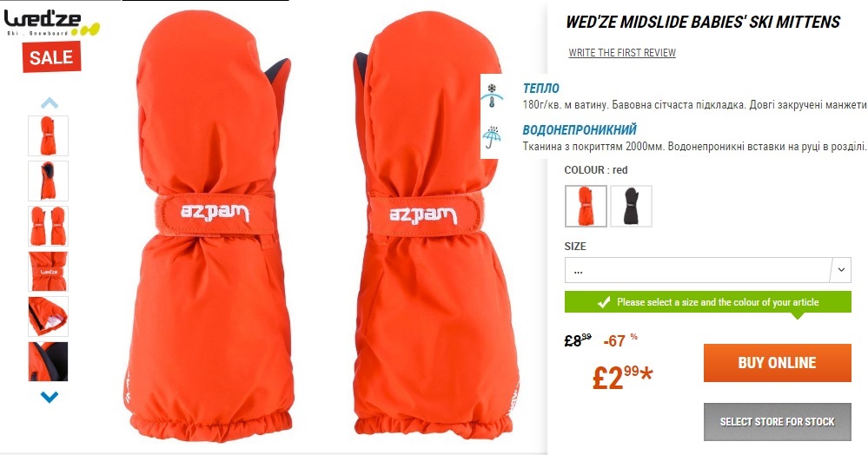Click the warmth thermometer snowflake icon
Viewport: 868px width, 455px height.
coord(492,96)
